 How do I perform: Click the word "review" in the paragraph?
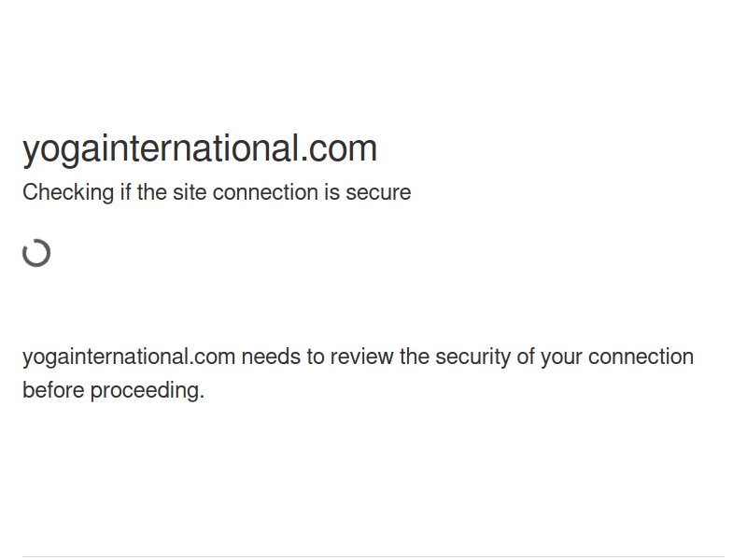(362, 357)
